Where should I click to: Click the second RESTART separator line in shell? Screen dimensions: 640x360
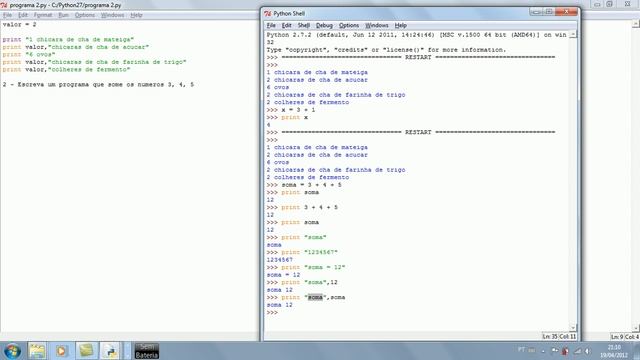click(x=411, y=132)
